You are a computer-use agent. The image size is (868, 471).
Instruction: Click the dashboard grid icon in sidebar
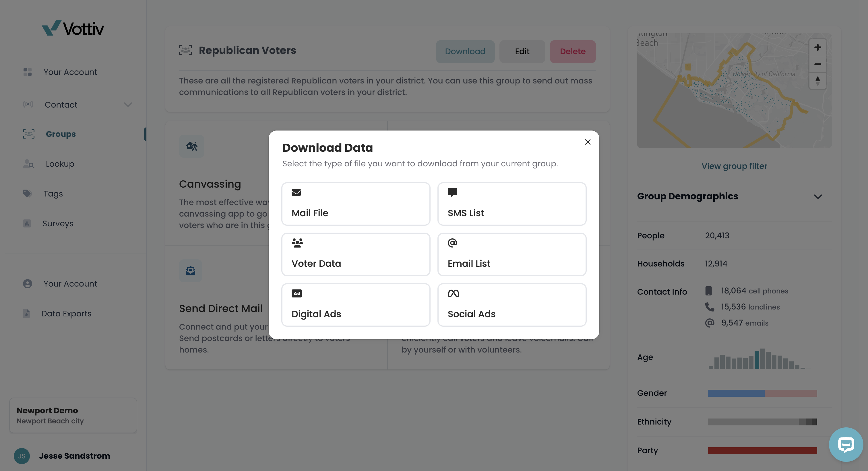28,72
